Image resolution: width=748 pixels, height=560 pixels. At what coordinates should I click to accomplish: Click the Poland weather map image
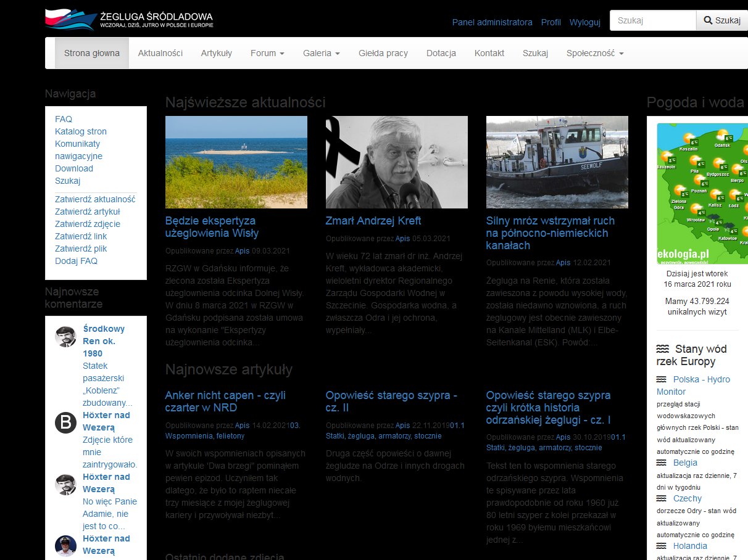pyautogui.click(x=702, y=194)
